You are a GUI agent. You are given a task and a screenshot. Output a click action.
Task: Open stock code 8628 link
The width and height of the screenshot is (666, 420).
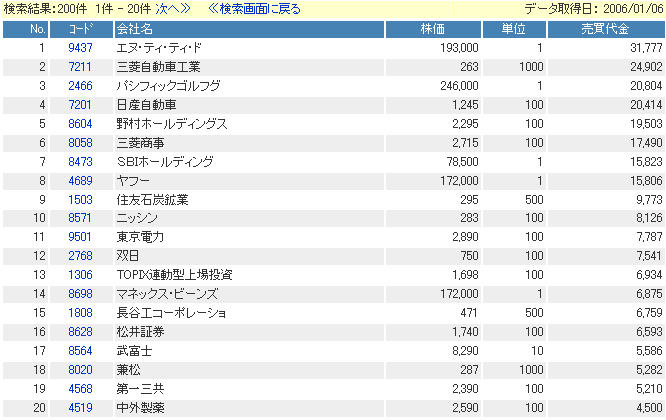[80, 332]
